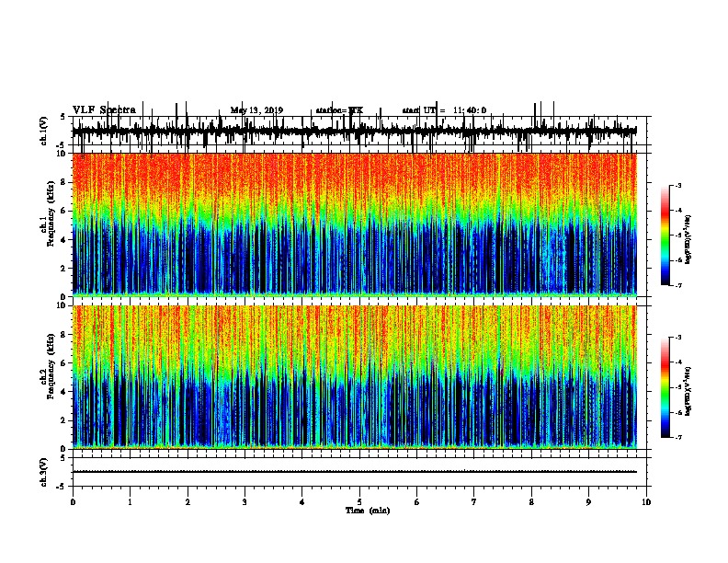Click the "Time (min)" x-axis label

click(368, 511)
